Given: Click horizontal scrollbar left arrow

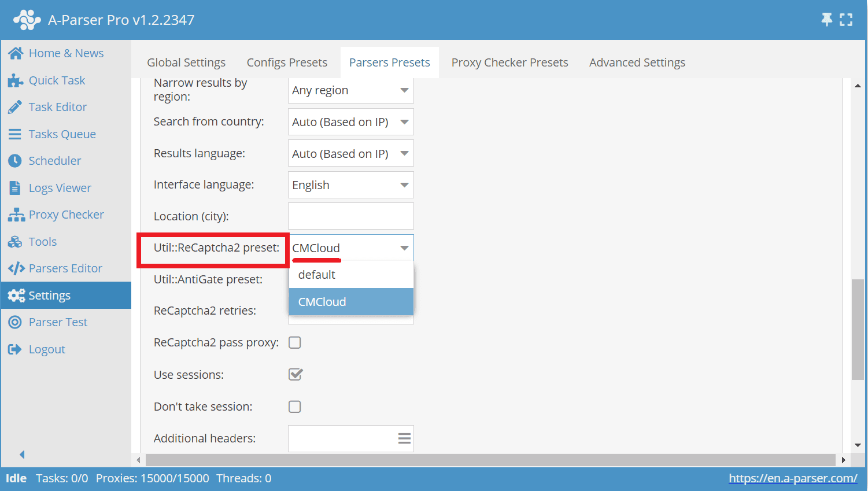Looking at the screenshot, I should [x=138, y=460].
